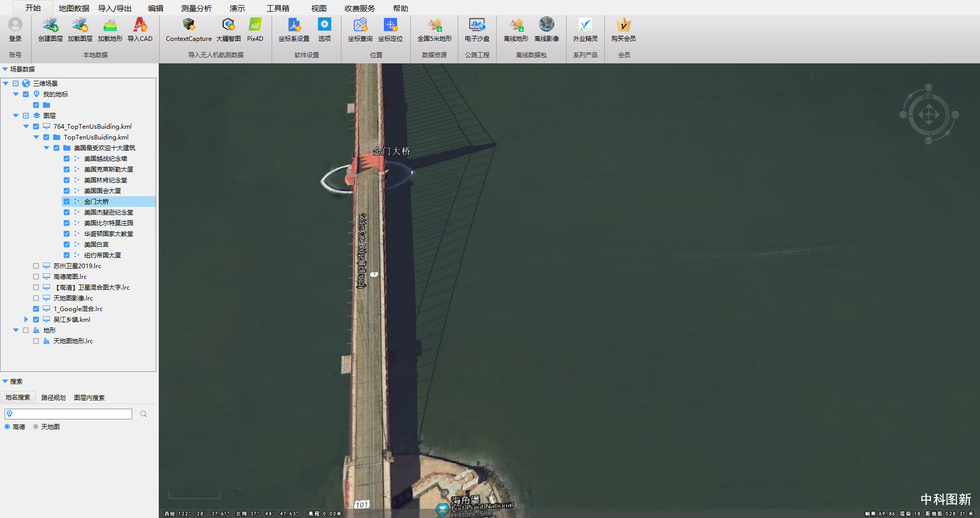
Task: Switch to the 路径规划 search tab
Action: click(x=53, y=397)
